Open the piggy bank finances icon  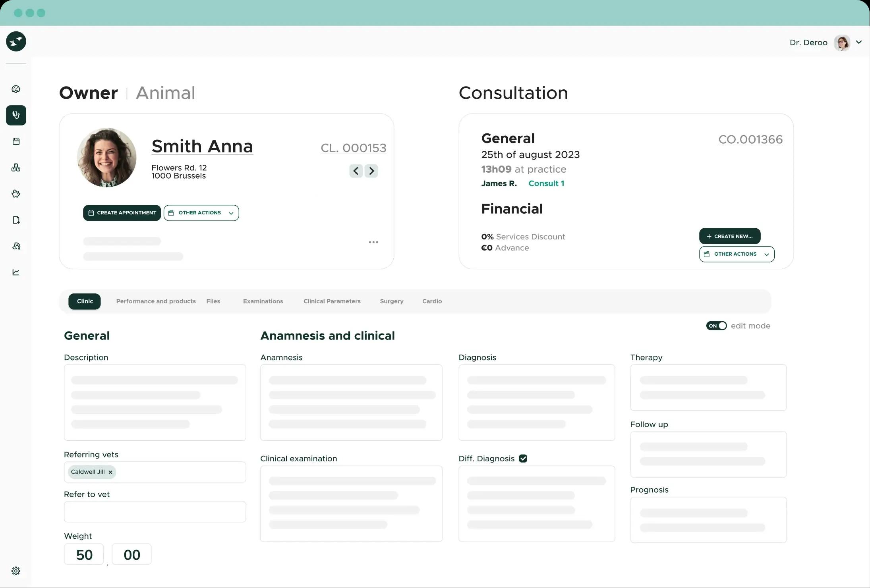coord(16,194)
